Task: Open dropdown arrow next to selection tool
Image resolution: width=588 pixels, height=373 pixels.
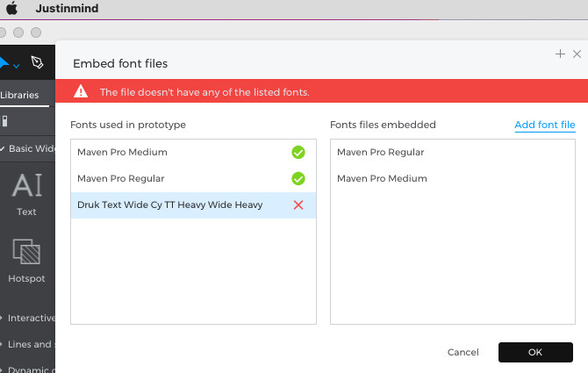Action: [17, 65]
